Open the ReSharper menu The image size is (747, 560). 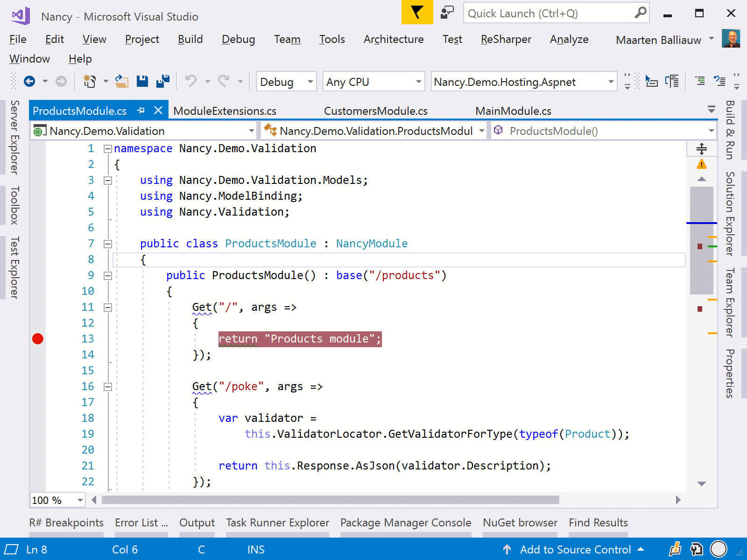[506, 39]
